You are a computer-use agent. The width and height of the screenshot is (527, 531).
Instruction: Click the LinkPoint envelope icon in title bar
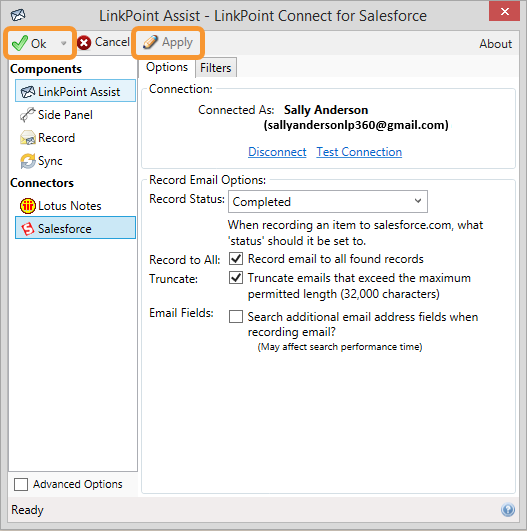coord(18,15)
